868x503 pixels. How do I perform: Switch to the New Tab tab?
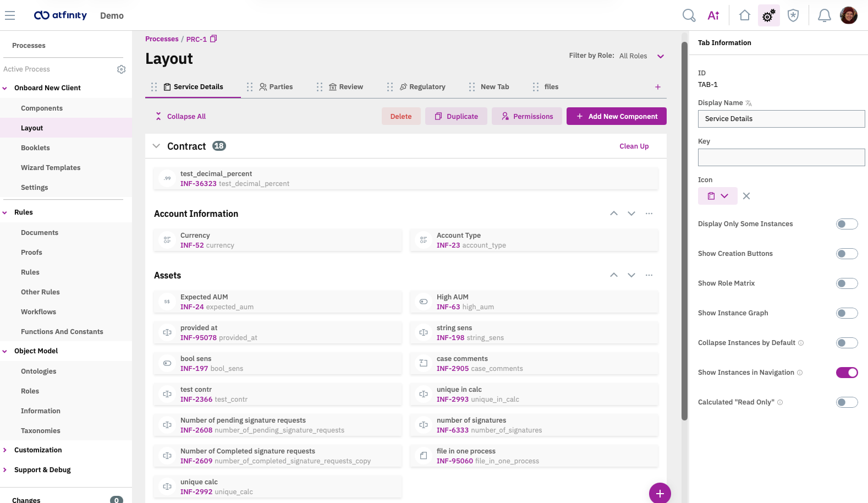tap(495, 87)
